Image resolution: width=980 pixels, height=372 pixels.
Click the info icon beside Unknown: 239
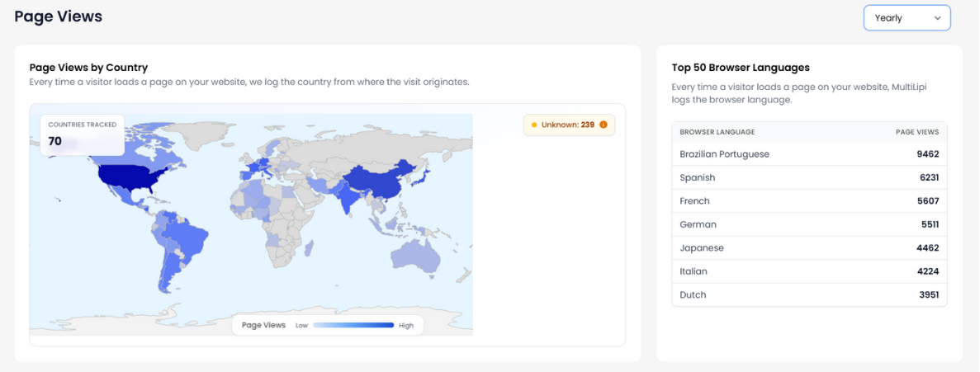point(604,125)
